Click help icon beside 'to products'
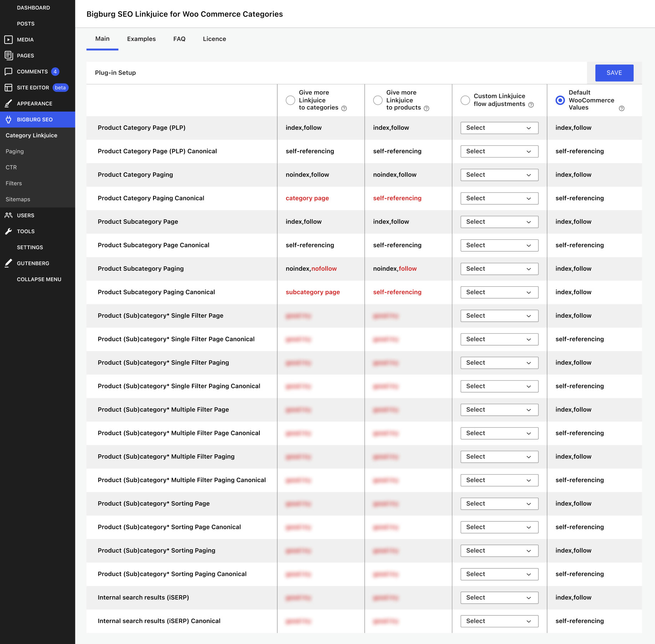Viewport: 655px width, 644px height. click(426, 108)
